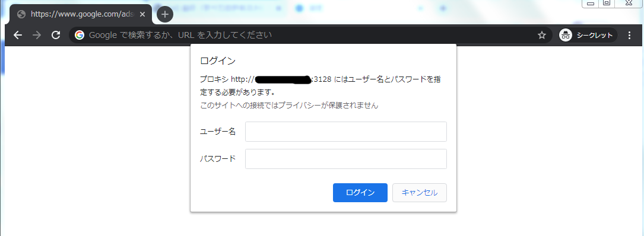The image size is (644, 236).
Task: Click the blue ログイン button
Action: (360, 193)
